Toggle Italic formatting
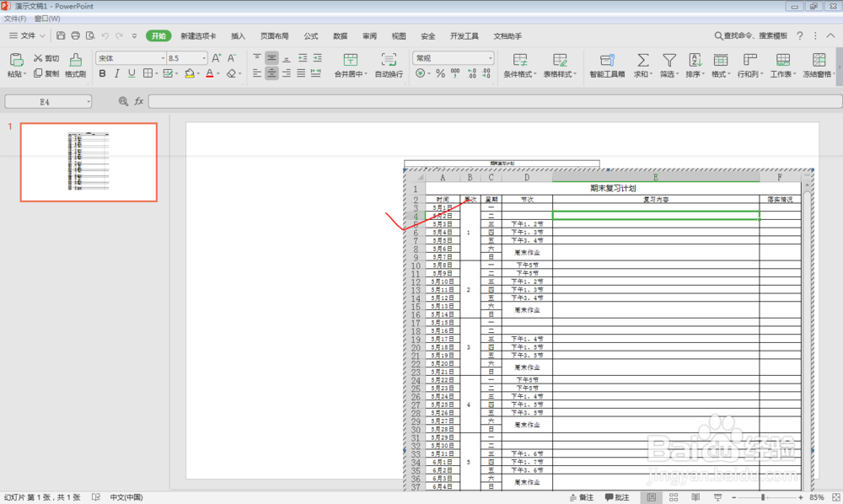 pyautogui.click(x=116, y=73)
